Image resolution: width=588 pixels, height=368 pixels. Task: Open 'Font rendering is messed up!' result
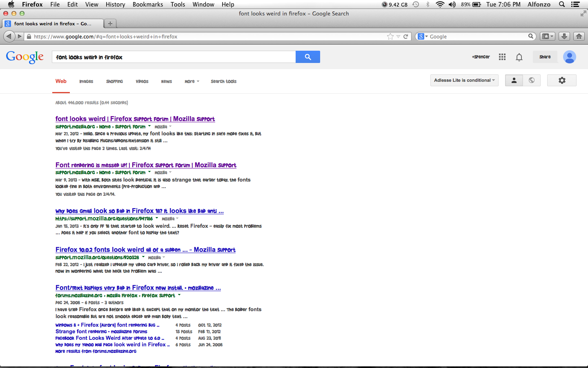(x=146, y=165)
